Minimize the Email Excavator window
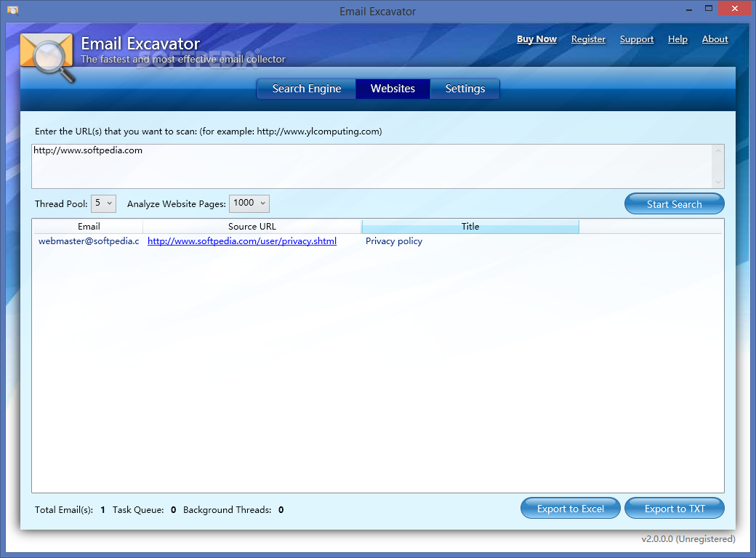The image size is (756, 558). coord(689,8)
